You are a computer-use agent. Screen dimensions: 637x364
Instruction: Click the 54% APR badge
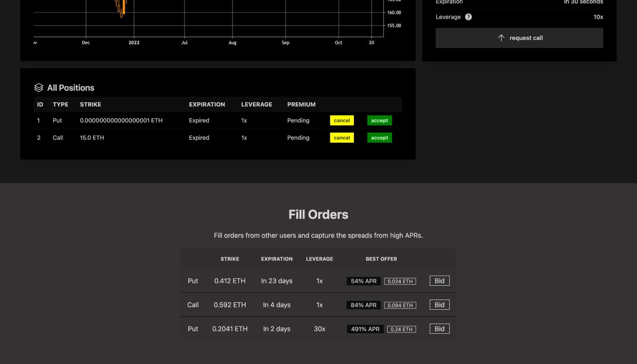tap(364, 281)
